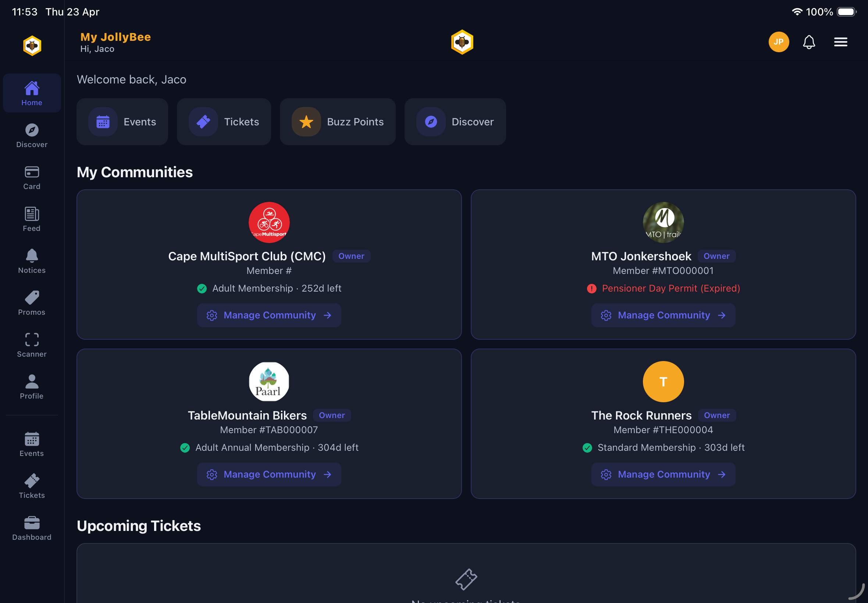This screenshot has height=603, width=868.
Task: Click the expired Pensioner Day Permit warning
Action: pyautogui.click(x=663, y=288)
